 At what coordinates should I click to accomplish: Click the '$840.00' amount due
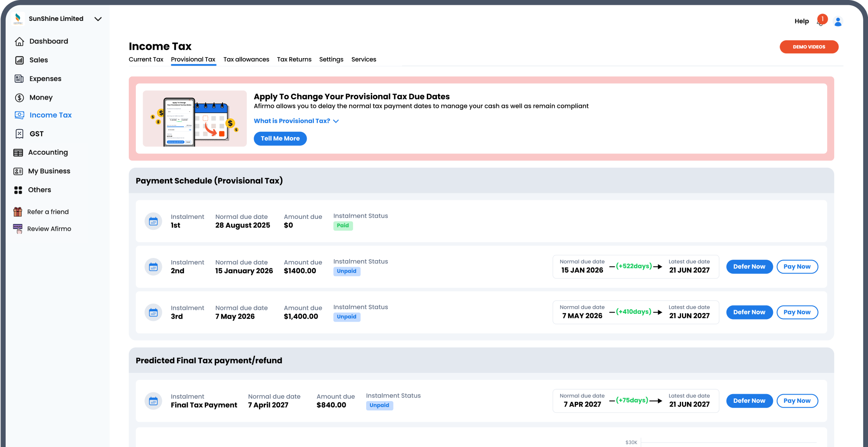tap(331, 405)
